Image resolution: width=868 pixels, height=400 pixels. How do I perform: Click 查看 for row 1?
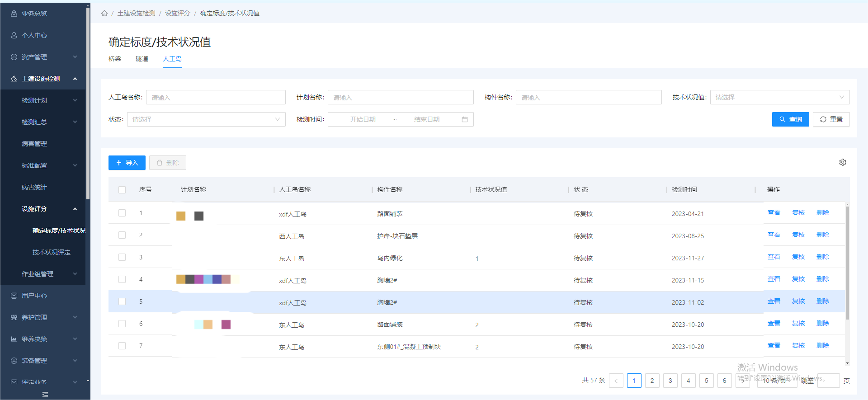[774, 212]
